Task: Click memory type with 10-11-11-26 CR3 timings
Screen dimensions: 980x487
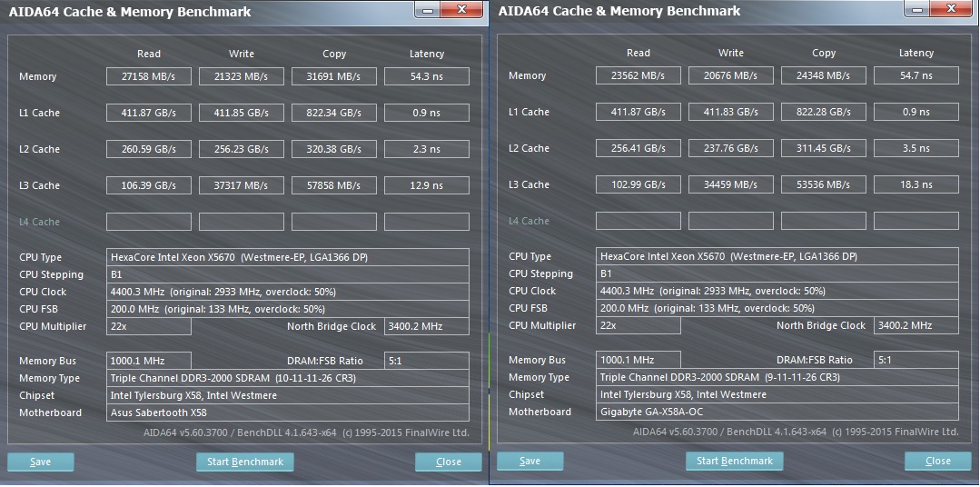Action: click(x=288, y=378)
